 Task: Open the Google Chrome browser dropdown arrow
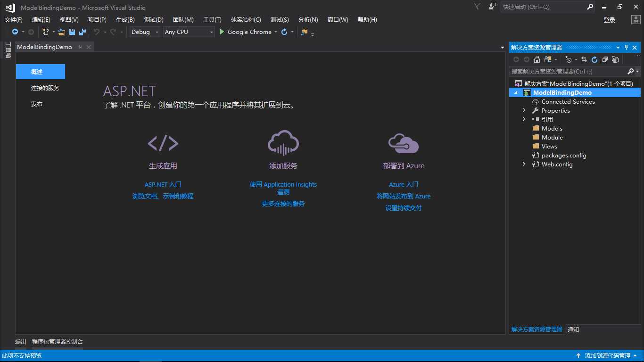click(x=276, y=32)
